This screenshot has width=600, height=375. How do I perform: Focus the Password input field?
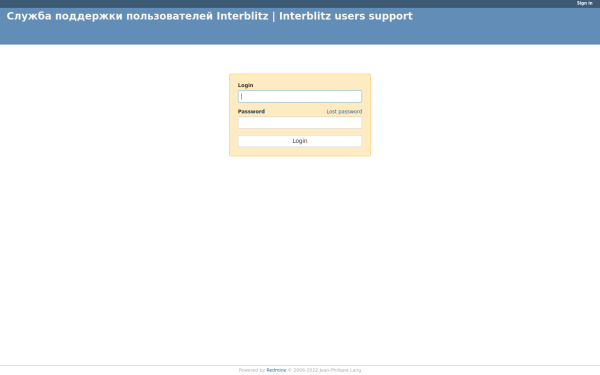pos(300,122)
